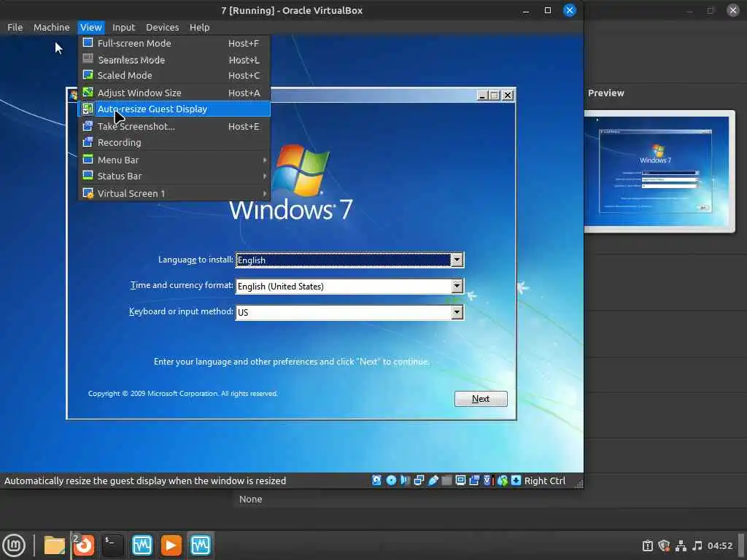The height and width of the screenshot is (560, 747).
Task: Close the Windows 7 setup dialog
Action: [x=508, y=96]
